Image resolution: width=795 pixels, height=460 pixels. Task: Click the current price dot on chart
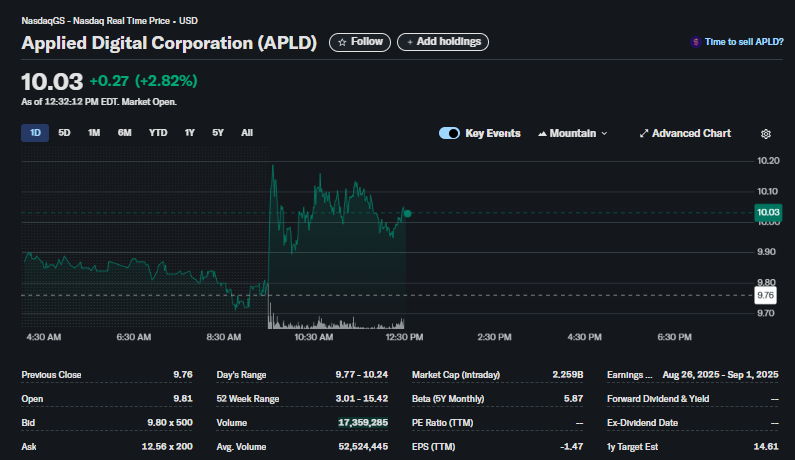pos(407,214)
